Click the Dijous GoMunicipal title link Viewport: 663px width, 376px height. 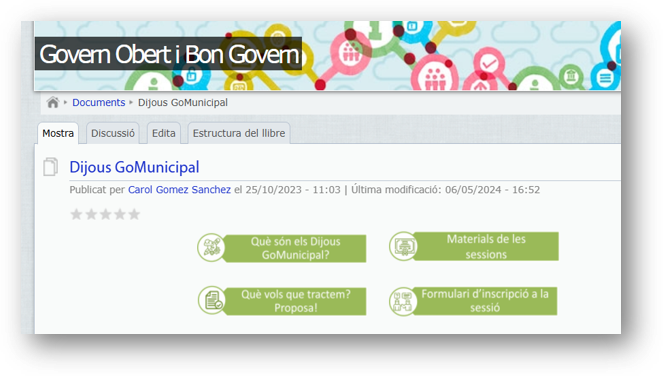(134, 167)
